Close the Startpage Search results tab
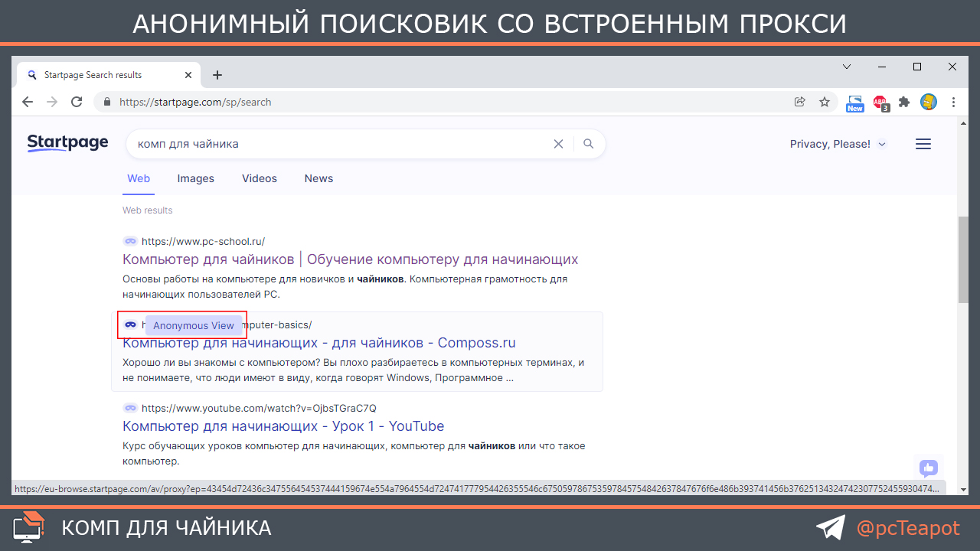Viewport: 980px width, 551px height. click(188, 75)
